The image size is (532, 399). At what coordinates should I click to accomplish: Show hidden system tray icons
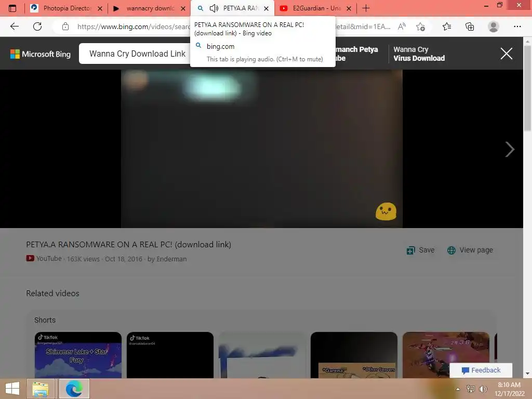pyautogui.click(x=458, y=389)
